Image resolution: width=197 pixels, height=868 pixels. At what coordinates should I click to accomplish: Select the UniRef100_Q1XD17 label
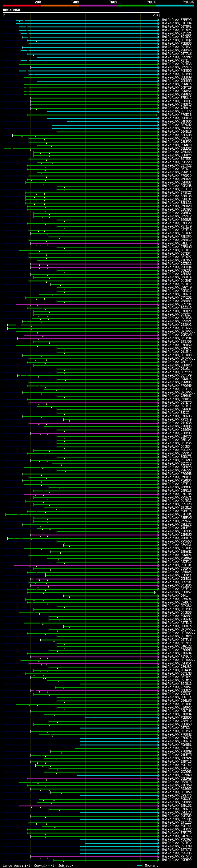tap(177, 399)
